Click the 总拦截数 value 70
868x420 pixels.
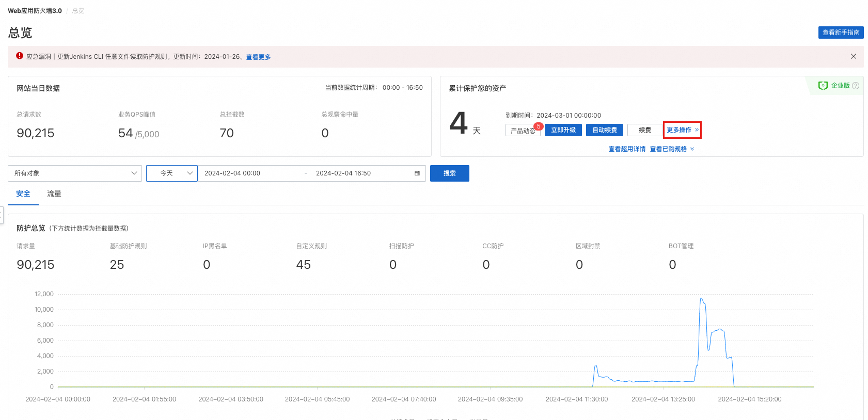(x=227, y=133)
